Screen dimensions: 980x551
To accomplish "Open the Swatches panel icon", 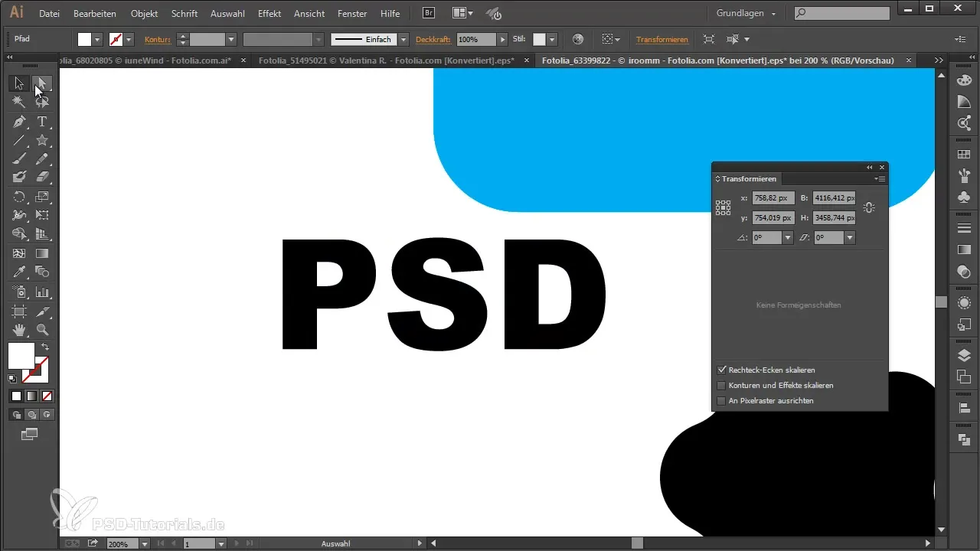I will click(x=965, y=155).
